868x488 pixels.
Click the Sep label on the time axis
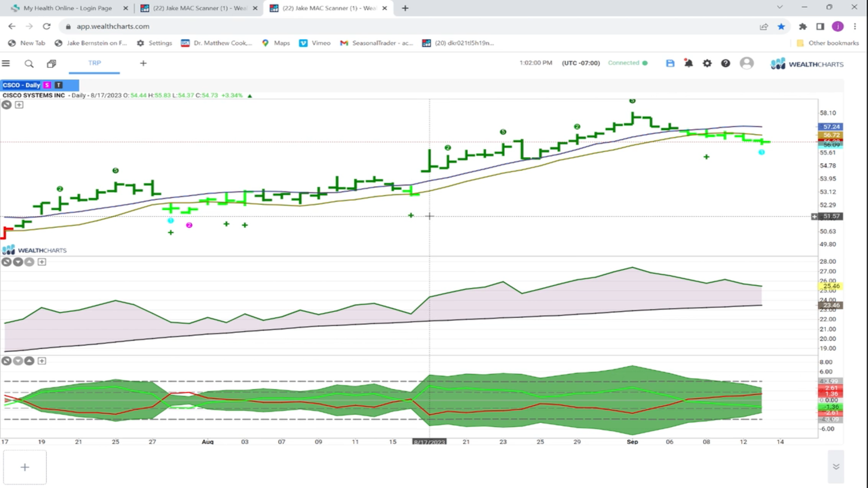click(632, 442)
